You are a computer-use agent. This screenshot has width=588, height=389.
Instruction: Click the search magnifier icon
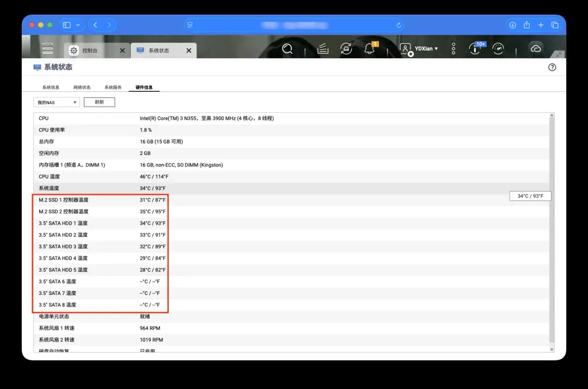tap(287, 49)
